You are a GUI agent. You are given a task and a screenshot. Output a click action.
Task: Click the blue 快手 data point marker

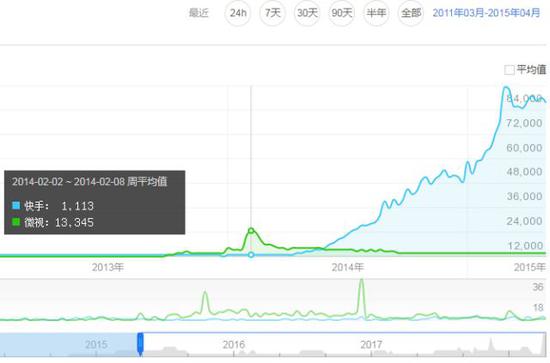[x=251, y=255]
